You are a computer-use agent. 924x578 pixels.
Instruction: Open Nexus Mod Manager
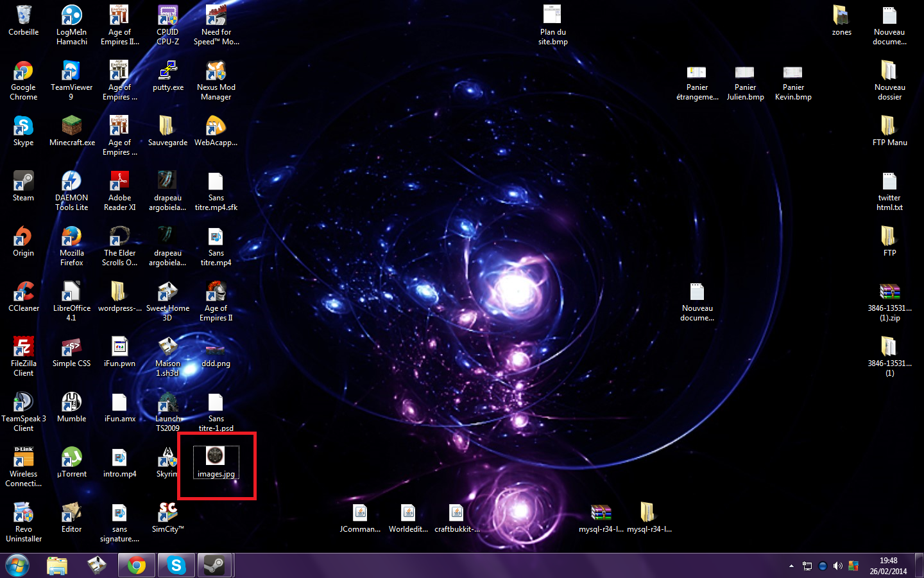pyautogui.click(x=216, y=80)
